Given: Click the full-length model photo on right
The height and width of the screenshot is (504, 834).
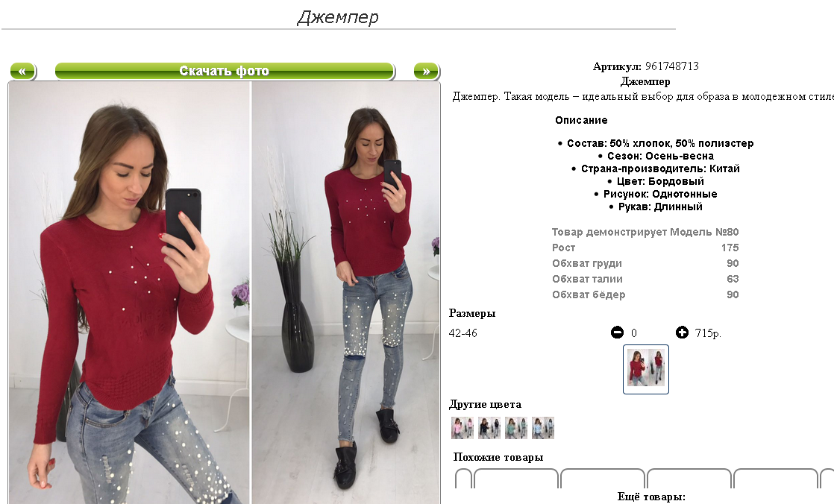Looking at the screenshot, I should 345,292.
